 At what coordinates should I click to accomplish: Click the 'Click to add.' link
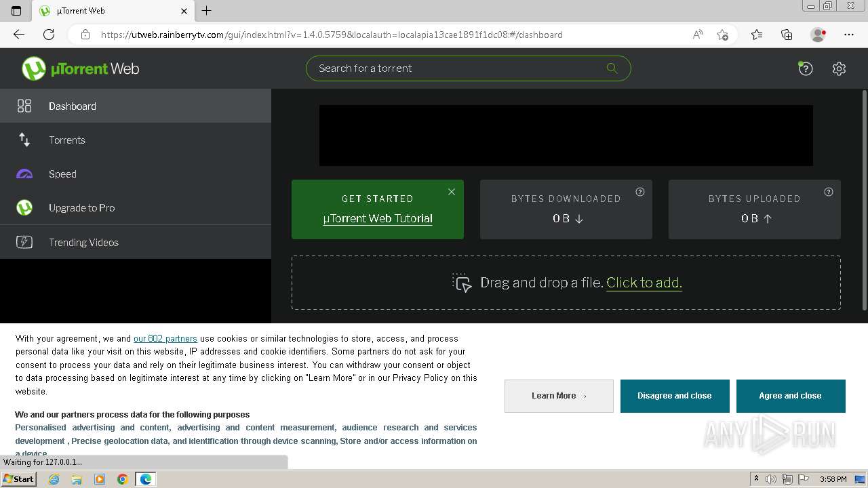[x=644, y=283]
